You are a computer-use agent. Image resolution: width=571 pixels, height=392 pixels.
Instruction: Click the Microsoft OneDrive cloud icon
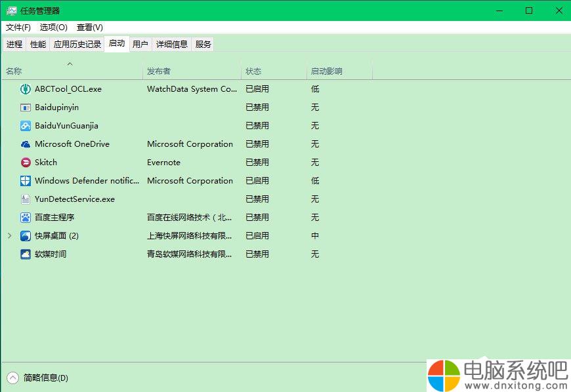point(26,144)
